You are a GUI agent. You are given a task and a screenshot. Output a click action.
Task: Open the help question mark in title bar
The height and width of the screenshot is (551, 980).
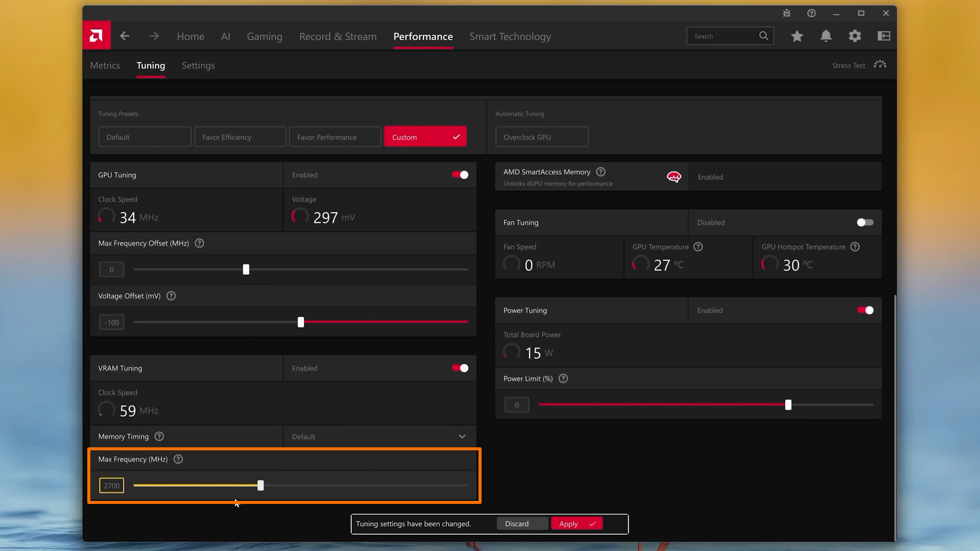coord(811,13)
